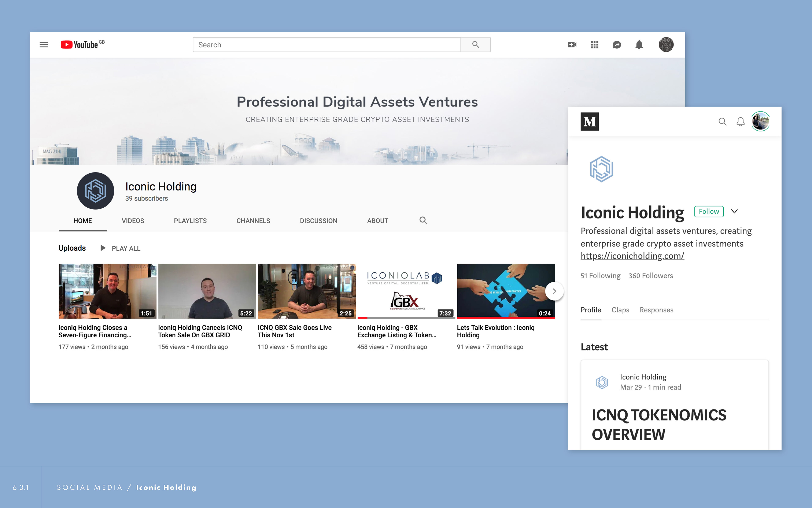Click Iconic Holding logo on Medium profile
This screenshot has width=812, height=508.
click(x=601, y=169)
